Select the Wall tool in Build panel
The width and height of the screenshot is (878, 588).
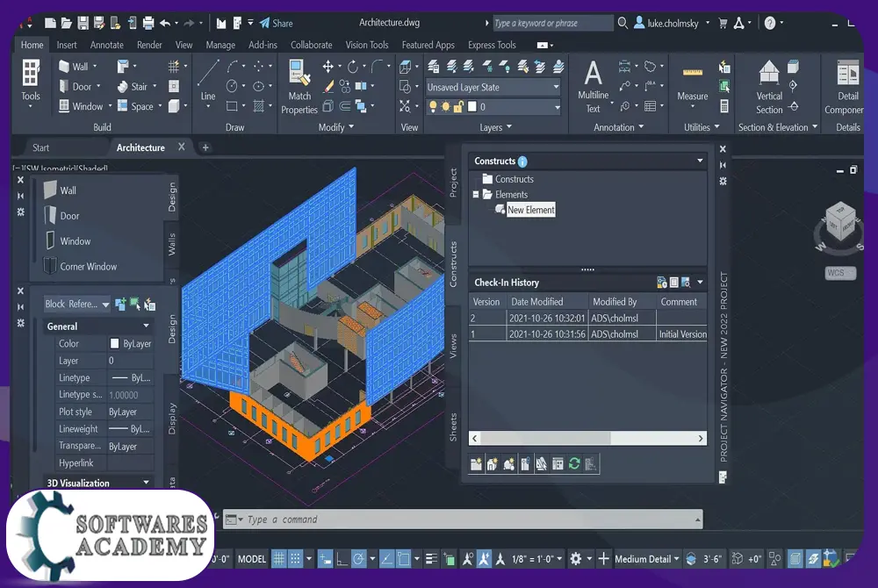pos(74,67)
